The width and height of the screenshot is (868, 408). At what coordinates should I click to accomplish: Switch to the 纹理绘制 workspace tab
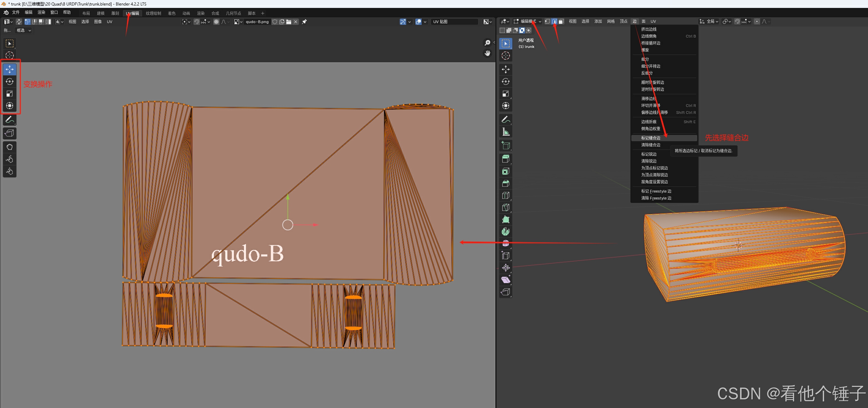tap(154, 13)
